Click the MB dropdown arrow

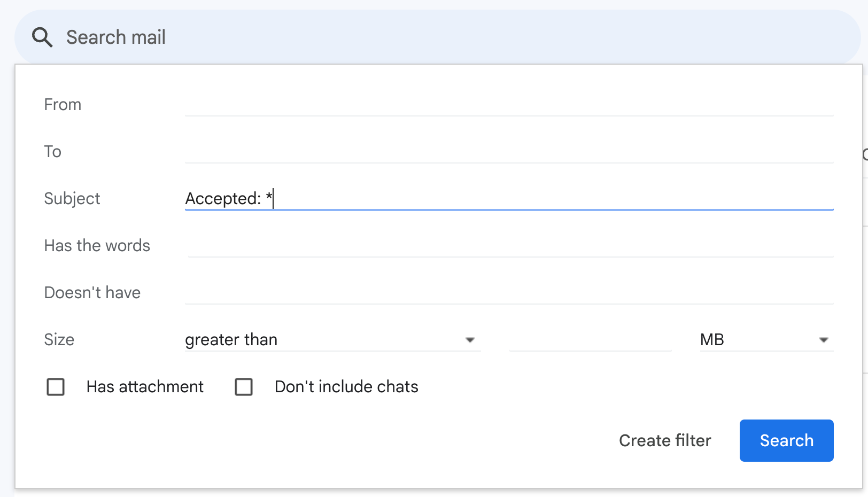pos(824,340)
